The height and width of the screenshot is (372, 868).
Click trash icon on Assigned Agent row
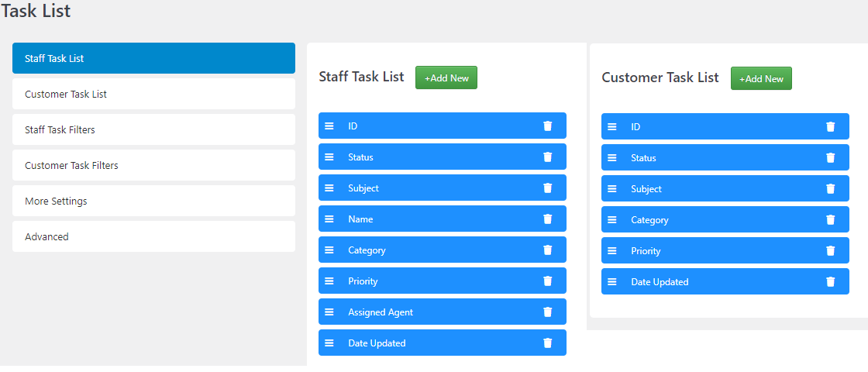click(x=547, y=312)
